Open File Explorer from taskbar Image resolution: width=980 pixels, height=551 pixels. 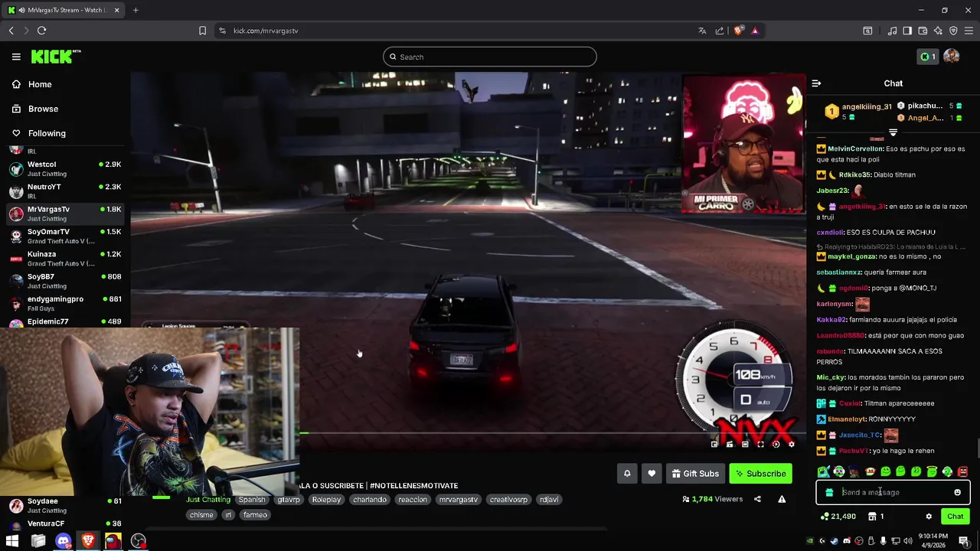tap(38, 541)
